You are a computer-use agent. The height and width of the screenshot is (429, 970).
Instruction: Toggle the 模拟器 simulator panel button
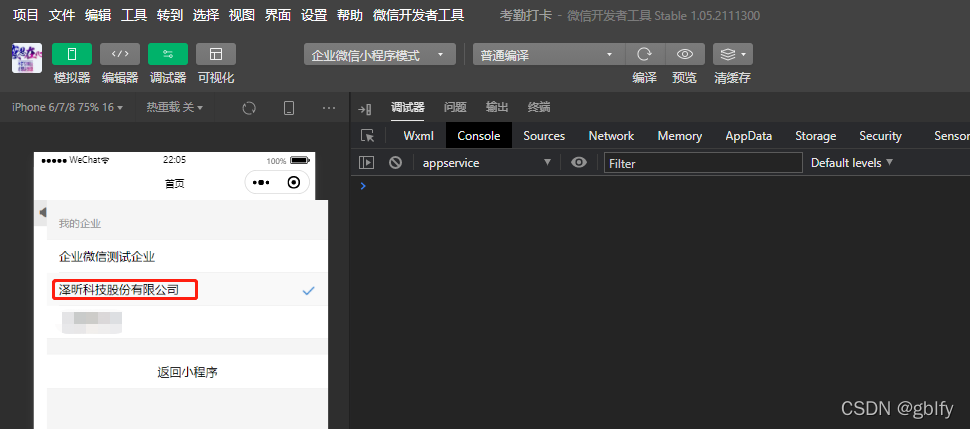(x=72, y=54)
